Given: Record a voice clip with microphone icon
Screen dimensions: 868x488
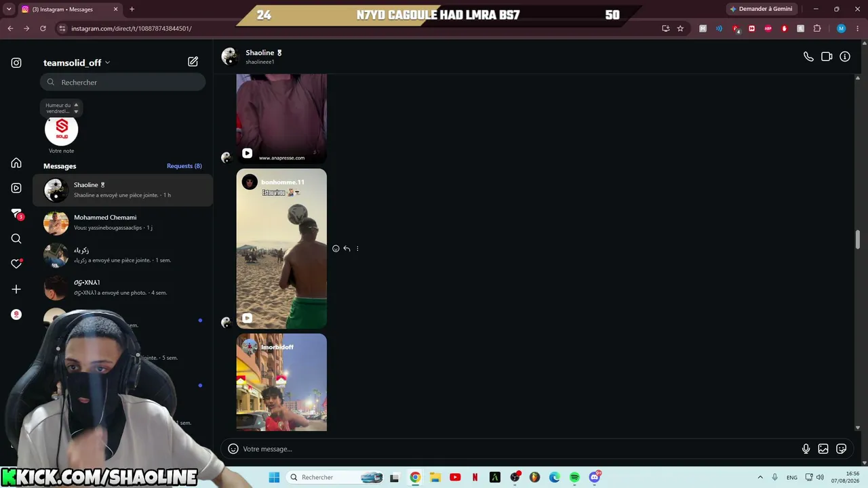Looking at the screenshot, I should point(806,449).
